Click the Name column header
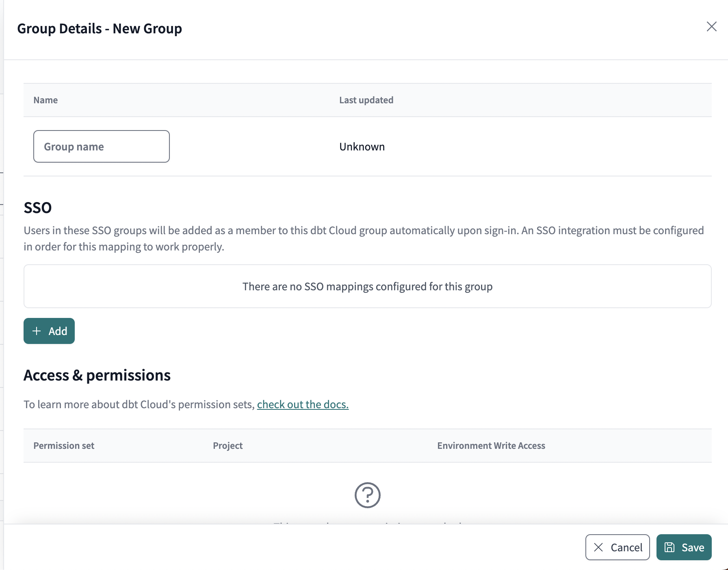The height and width of the screenshot is (570, 728). click(45, 100)
